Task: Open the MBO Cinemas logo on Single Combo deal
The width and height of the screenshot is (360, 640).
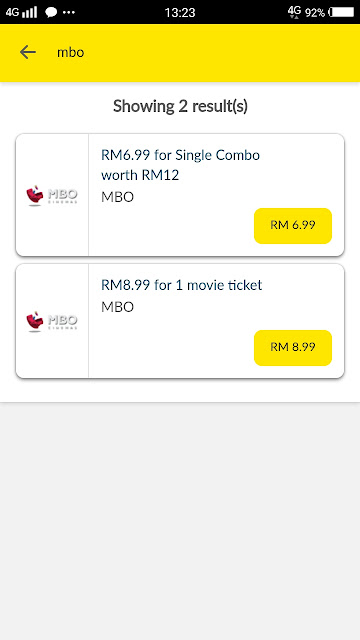Action: click(x=52, y=195)
